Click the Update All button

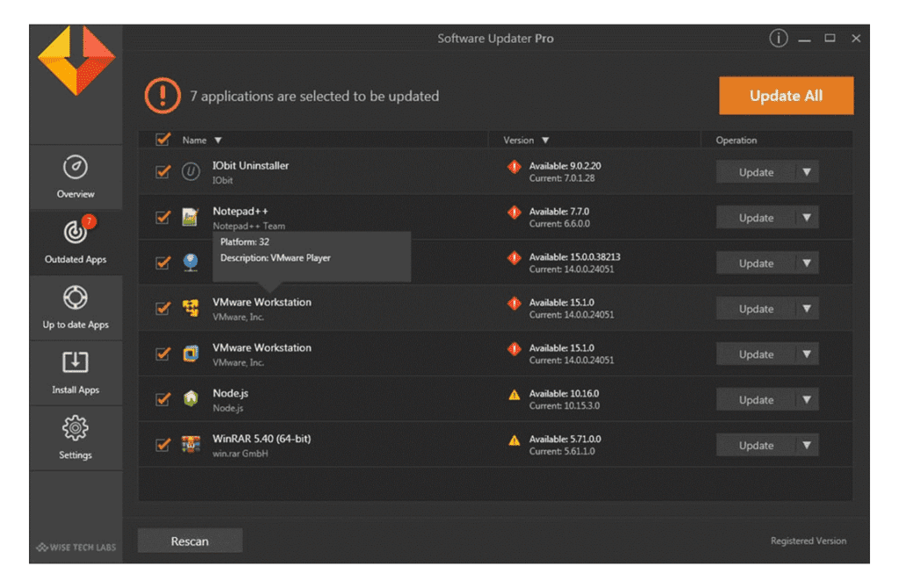pos(786,96)
